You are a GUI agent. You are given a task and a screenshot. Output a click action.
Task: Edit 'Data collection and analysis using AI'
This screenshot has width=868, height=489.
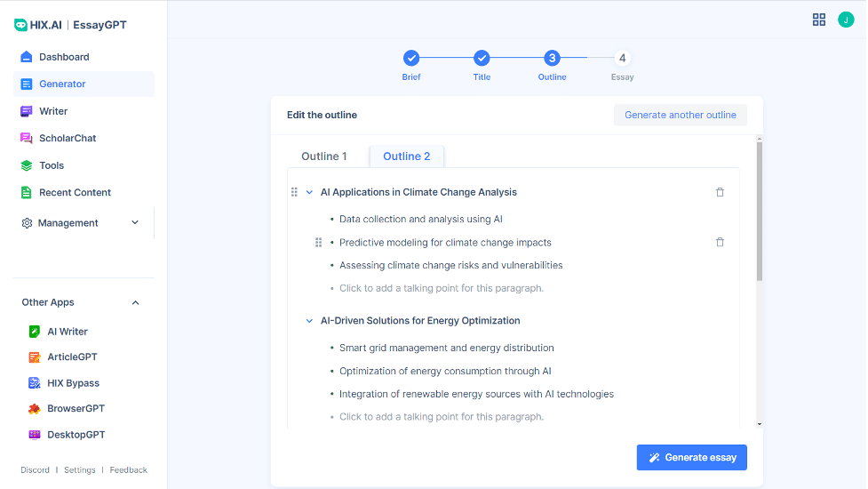coord(421,220)
